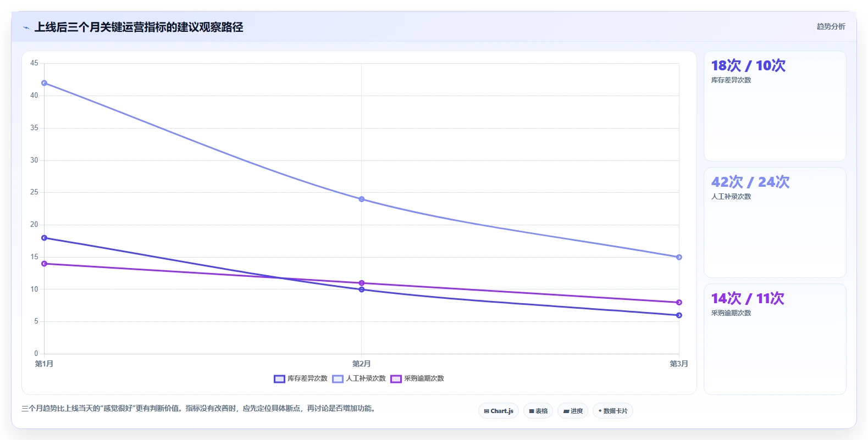
Task: Toggle 采购逾期次数 legend series
Action: tap(417, 378)
